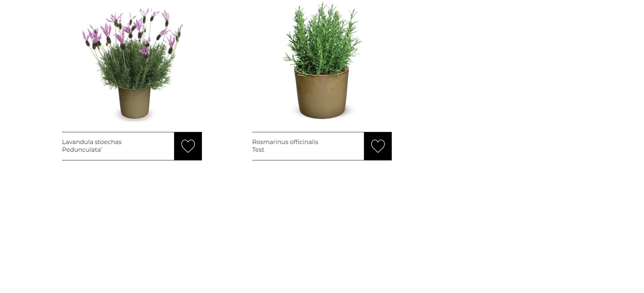This screenshot has height=293, width=644.
Task: Add the rosemary product to favorites
Action: (378, 146)
